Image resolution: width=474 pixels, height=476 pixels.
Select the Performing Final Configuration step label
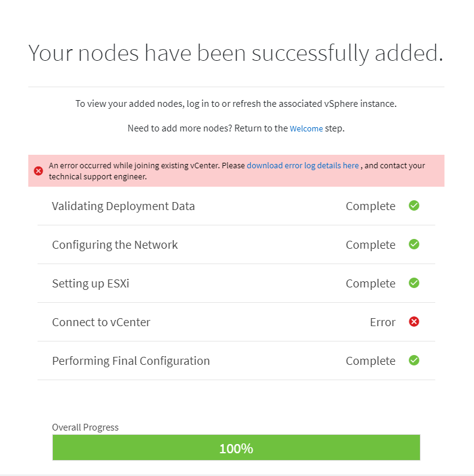(131, 361)
